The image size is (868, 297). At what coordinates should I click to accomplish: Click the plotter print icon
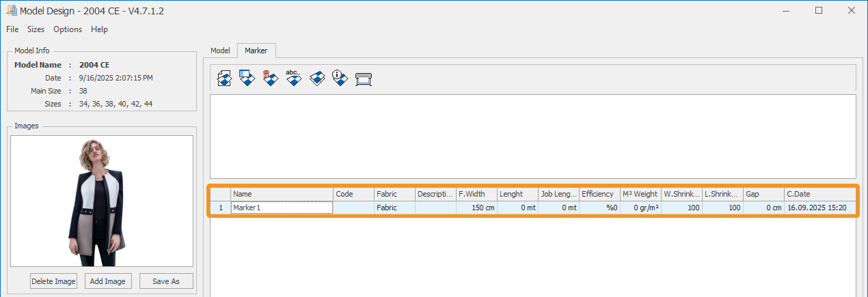(x=363, y=79)
